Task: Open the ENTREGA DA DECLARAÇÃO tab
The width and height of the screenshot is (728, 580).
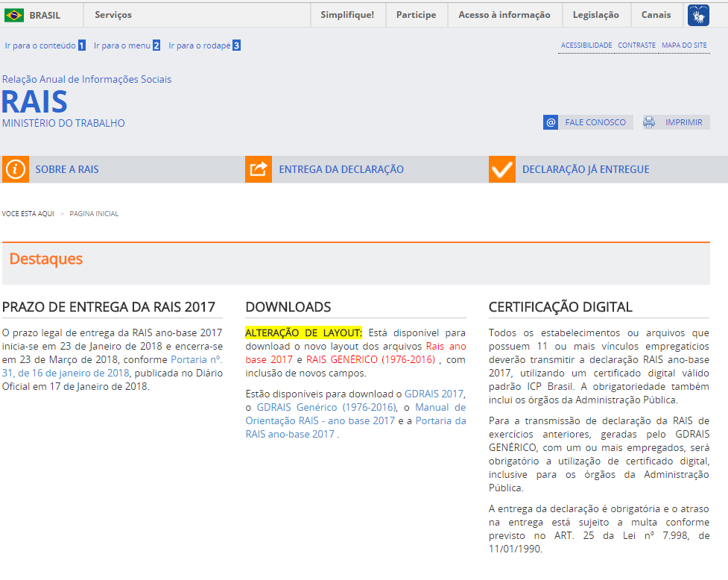Action: click(341, 169)
